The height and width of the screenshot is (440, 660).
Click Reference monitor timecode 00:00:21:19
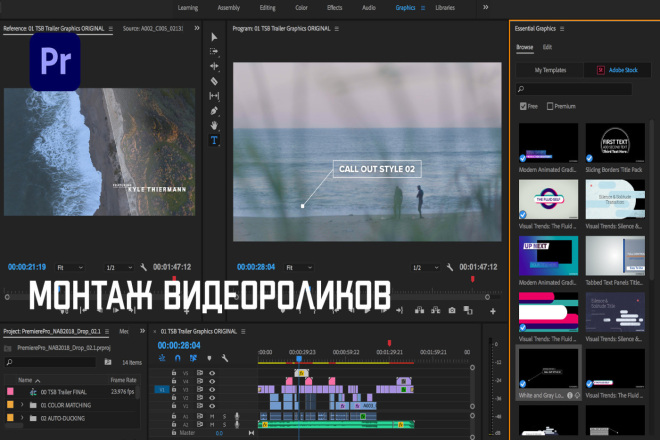[27, 267]
